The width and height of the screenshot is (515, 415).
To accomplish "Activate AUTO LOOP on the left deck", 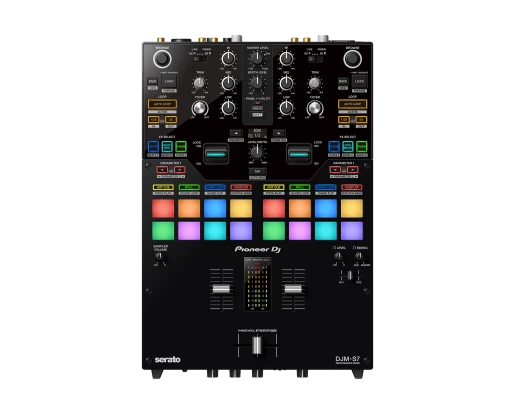I will pyautogui.click(x=162, y=104).
